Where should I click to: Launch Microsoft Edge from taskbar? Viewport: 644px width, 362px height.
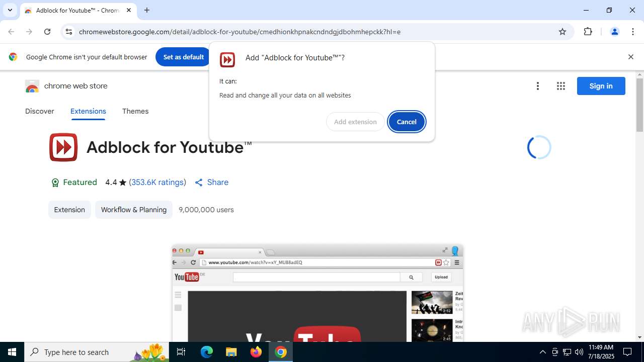click(207, 352)
